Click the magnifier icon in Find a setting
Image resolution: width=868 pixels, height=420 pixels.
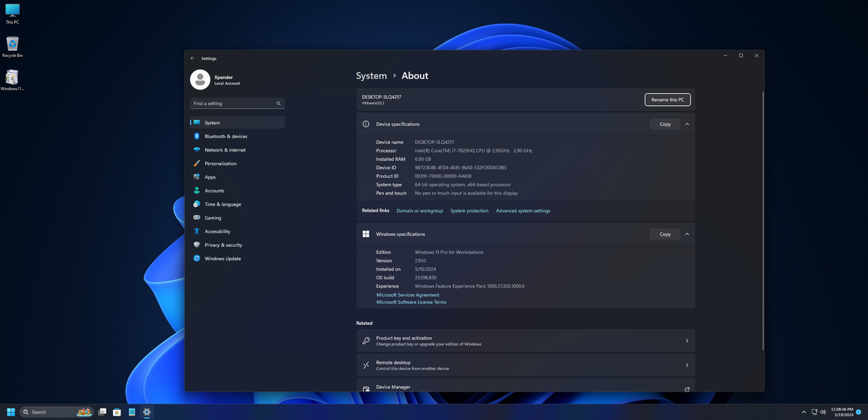click(279, 104)
